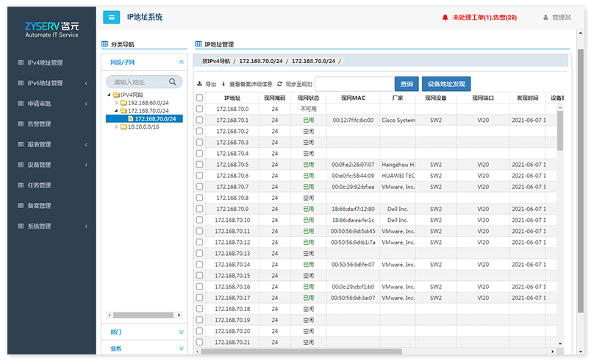Image resolution: width=594 pixels, height=364 pixels.
Task: Click the 系统管理 sidebar icon
Action: 21,226
